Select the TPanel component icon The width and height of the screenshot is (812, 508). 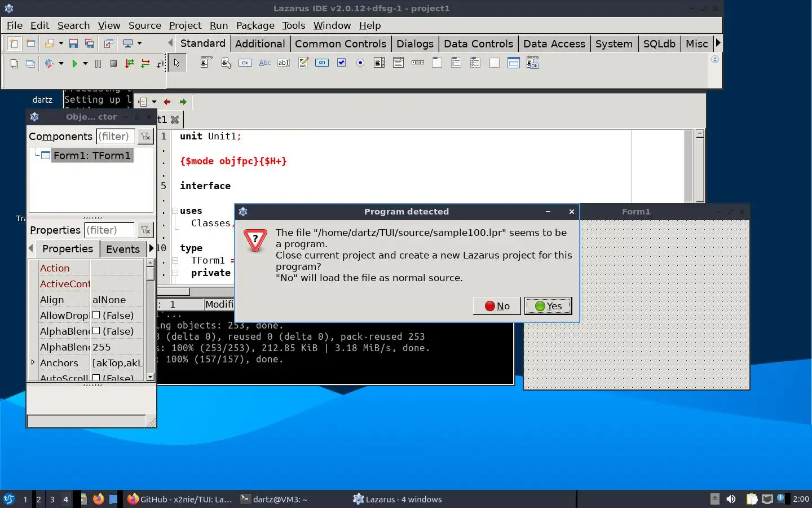click(495, 63)
